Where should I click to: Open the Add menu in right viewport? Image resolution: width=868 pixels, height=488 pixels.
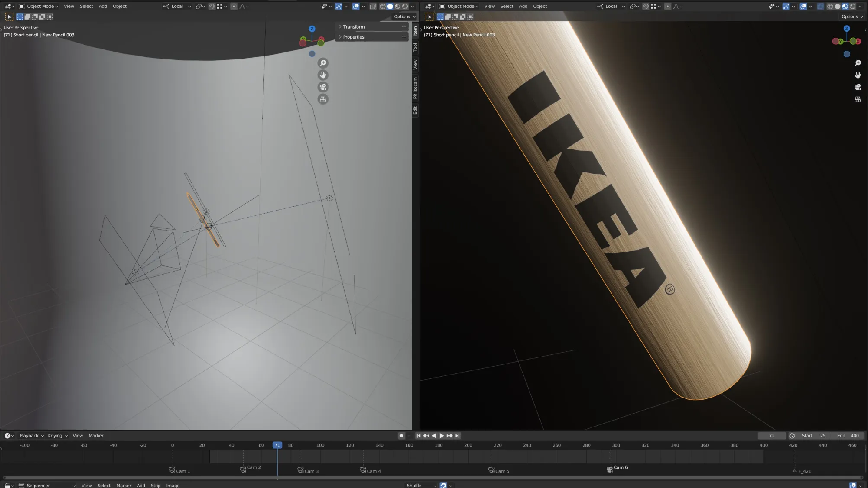(x=523, y=6)
